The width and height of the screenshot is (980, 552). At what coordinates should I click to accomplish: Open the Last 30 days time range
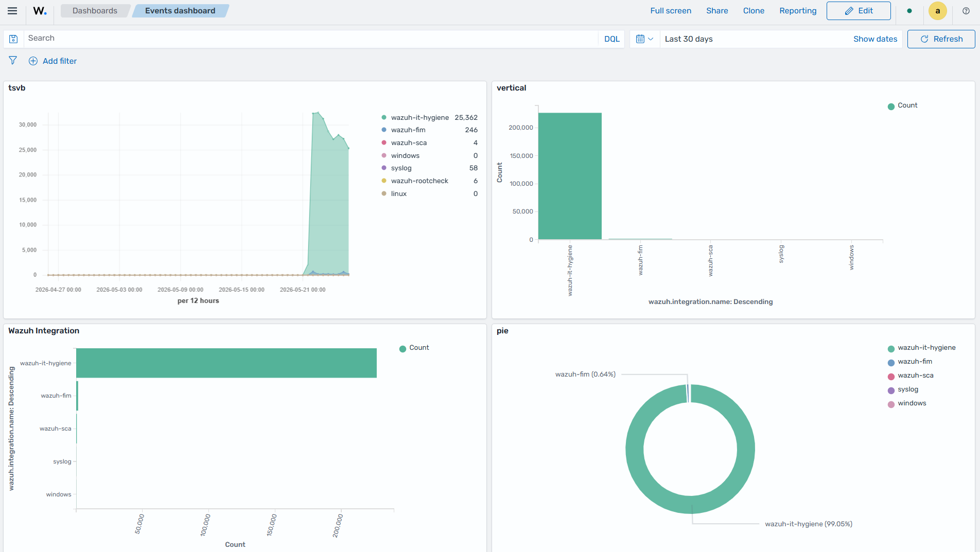point(689,39)
